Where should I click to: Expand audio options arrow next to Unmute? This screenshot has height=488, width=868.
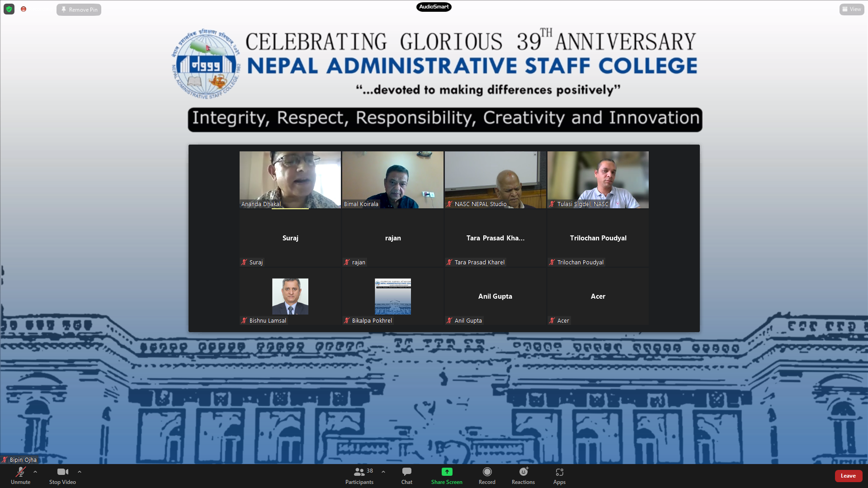(35, 472)
